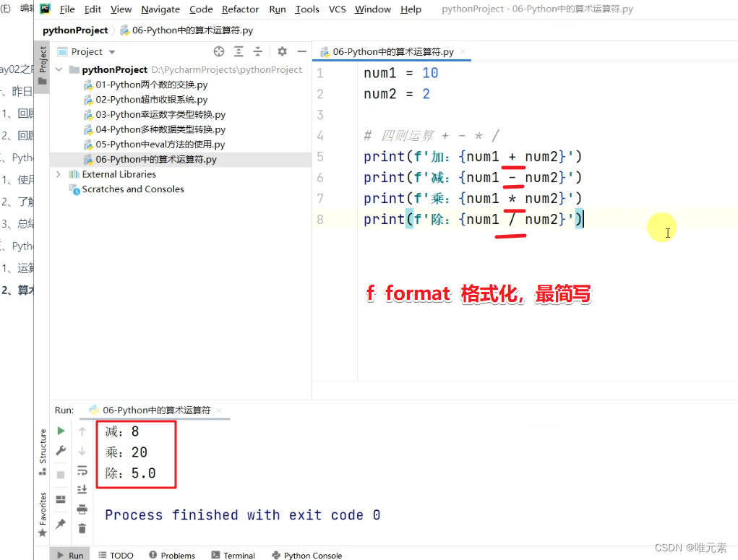Toggle the Favorites side tool window tab
This screenshot has height=560, width=738.
(43, 514)
